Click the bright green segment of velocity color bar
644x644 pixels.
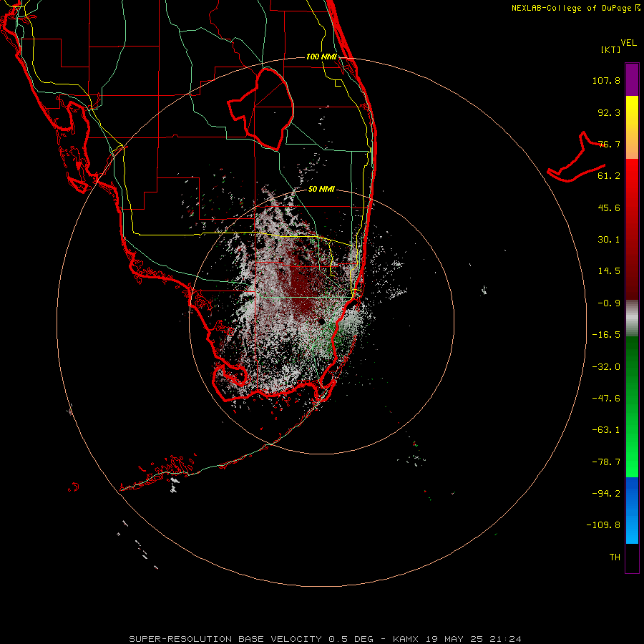[632, 406]
